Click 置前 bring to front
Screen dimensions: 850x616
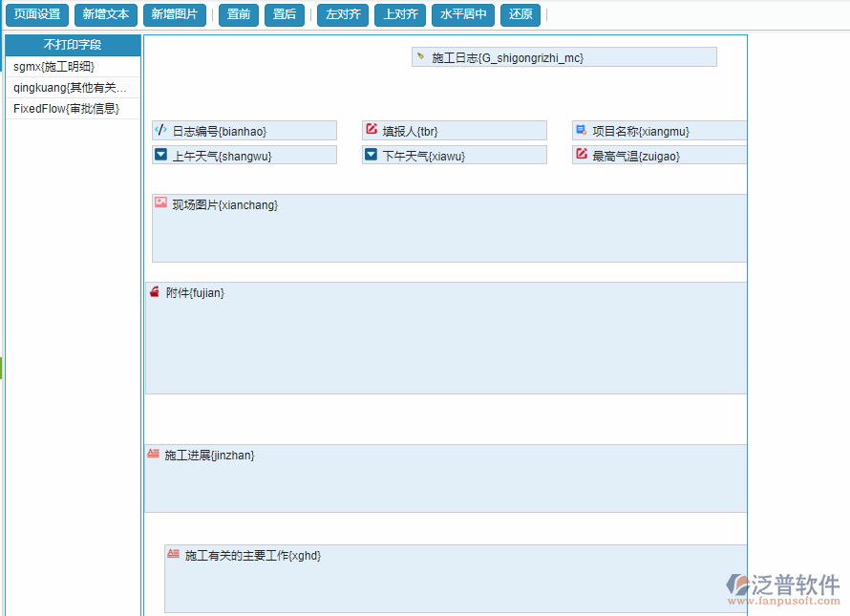[239, 14]
